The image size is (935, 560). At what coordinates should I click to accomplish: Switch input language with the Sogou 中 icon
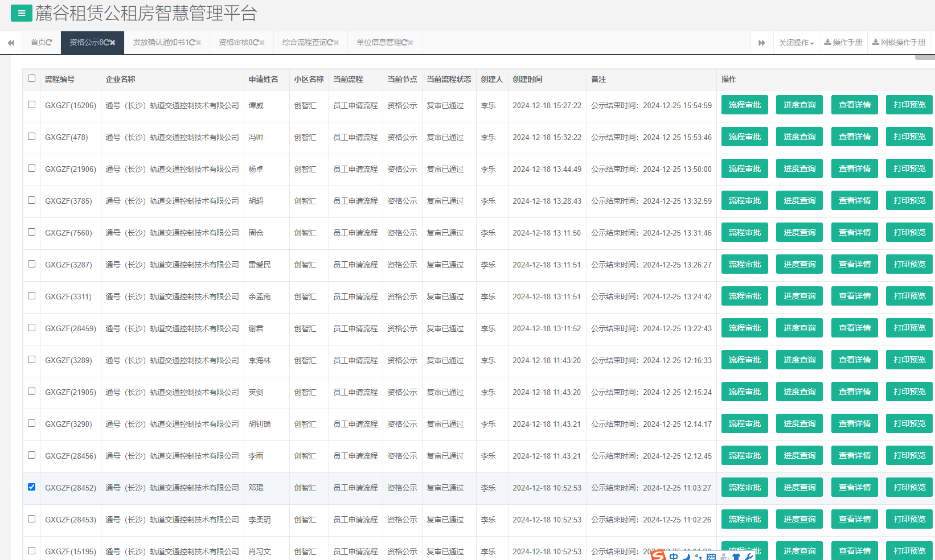[674, 556]
